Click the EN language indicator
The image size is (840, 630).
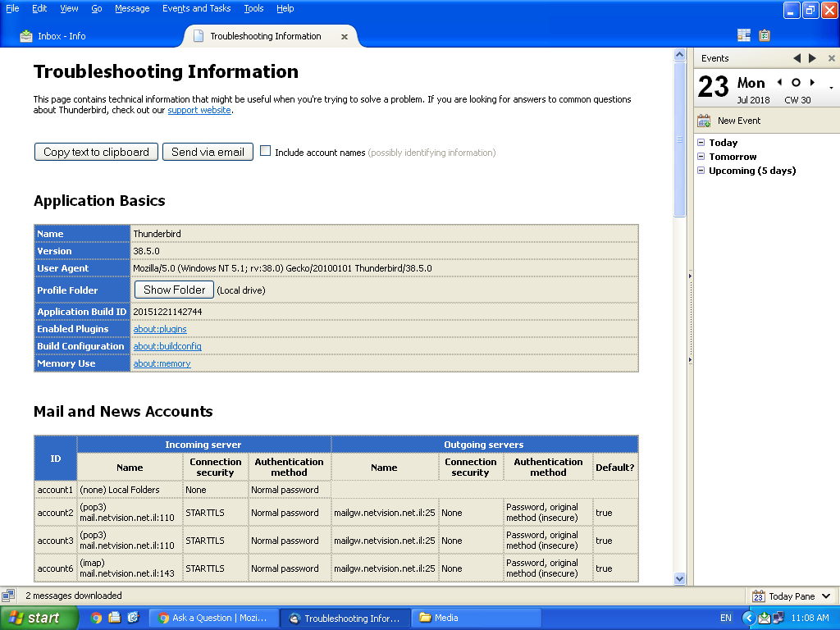tap(726, 618)
